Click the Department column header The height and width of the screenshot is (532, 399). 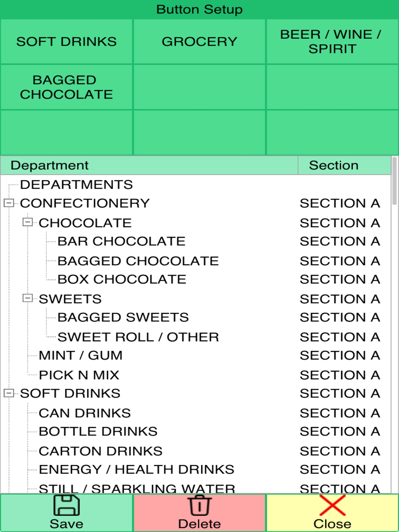click(149, 165)
